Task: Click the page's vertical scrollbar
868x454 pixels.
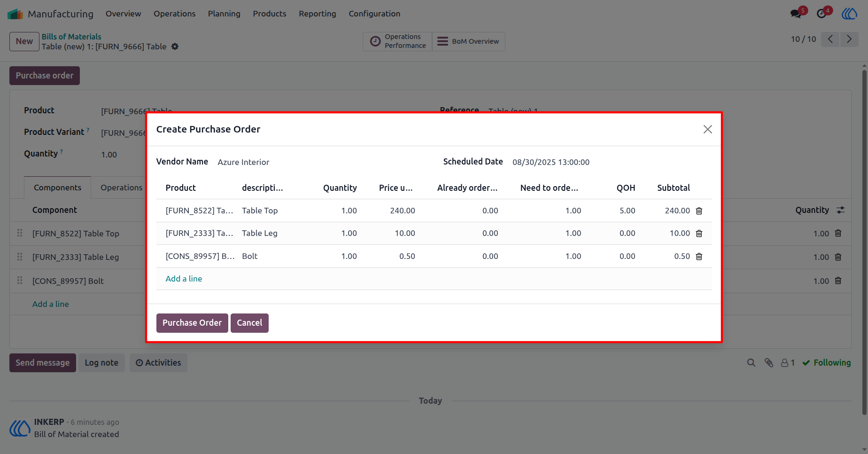Action: 864,242
